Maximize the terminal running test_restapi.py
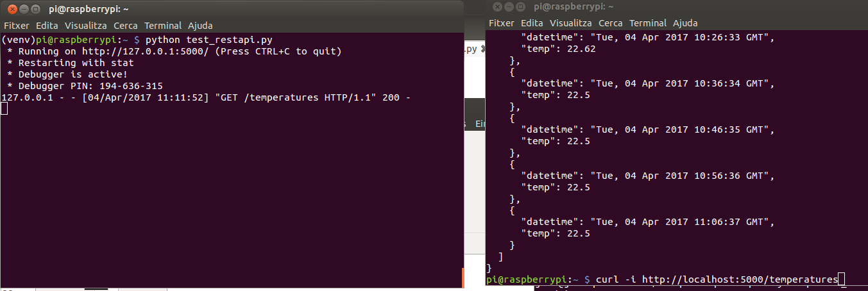Screen dimensions: 868x291 [x=35, y=10]
